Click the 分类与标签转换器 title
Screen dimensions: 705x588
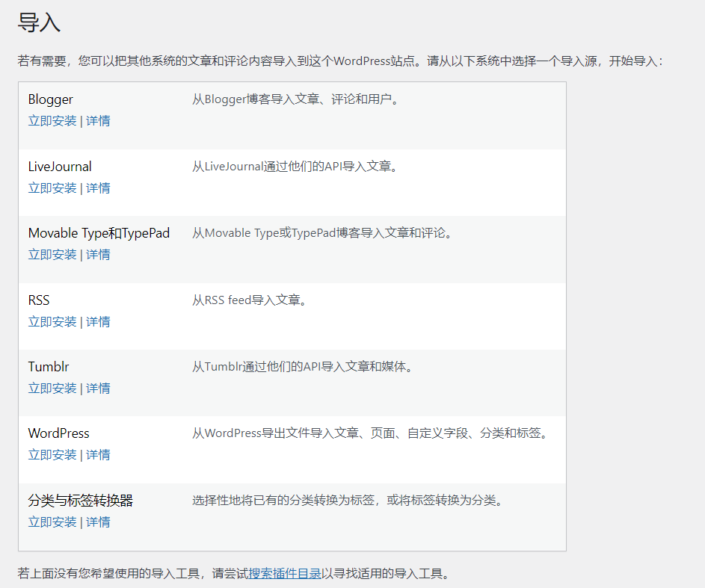click(x=81, y=501)
